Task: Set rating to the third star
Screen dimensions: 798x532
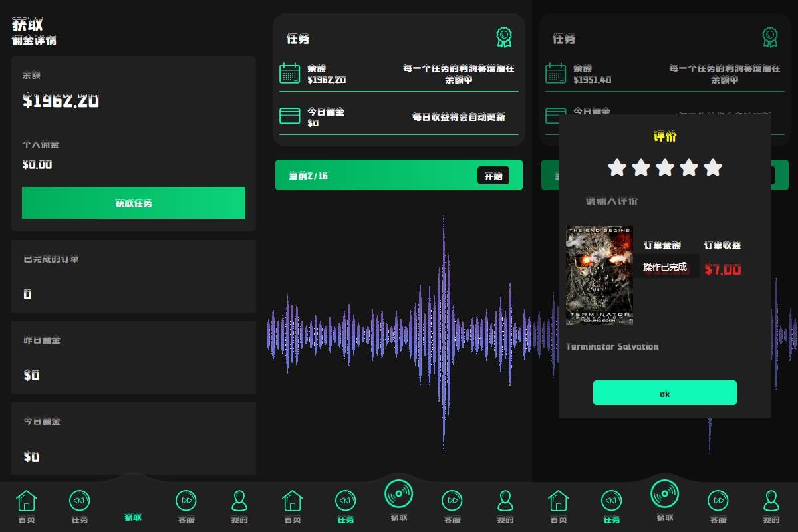Action: click(665, 168)
